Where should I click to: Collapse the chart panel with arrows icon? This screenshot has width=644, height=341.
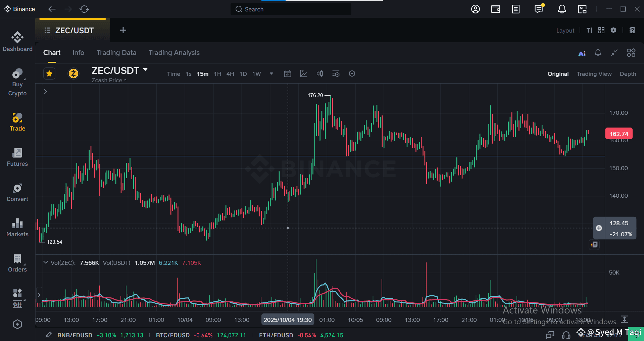click(x=614, y=53)
